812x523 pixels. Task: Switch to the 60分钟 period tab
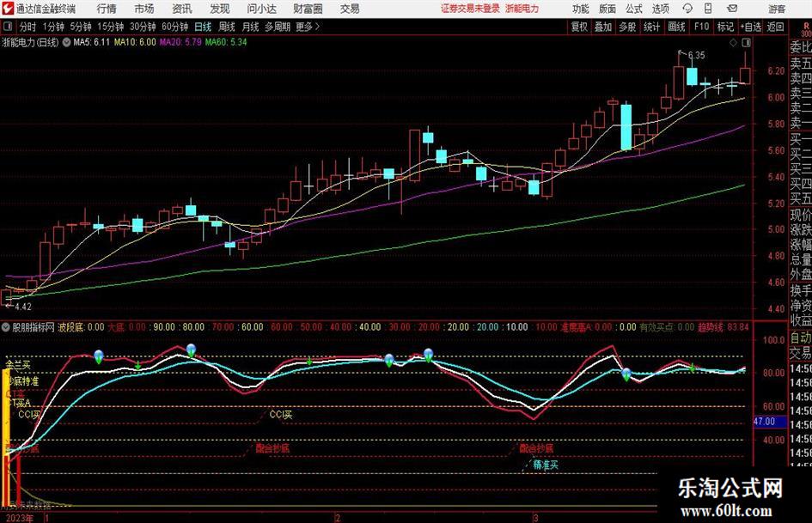click(x=175, y=27)
